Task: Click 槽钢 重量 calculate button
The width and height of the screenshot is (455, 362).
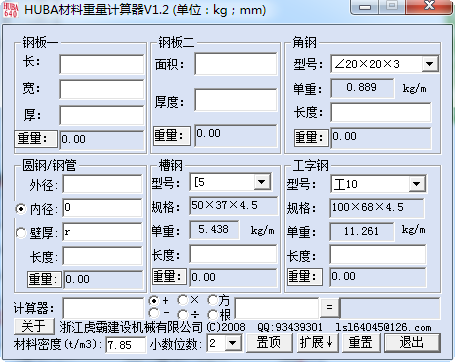Action: (x=169, y=276)
